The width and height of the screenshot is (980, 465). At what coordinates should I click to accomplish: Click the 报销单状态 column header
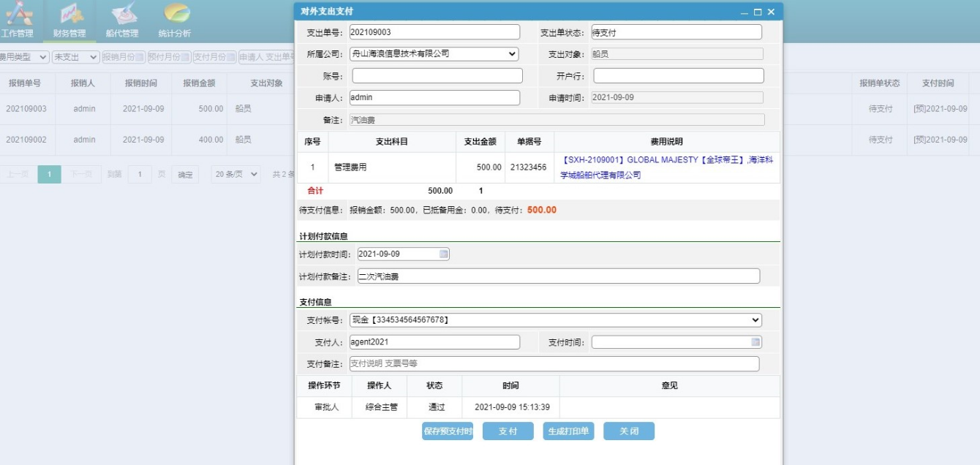pyautogui.click(x=880, y=83)
